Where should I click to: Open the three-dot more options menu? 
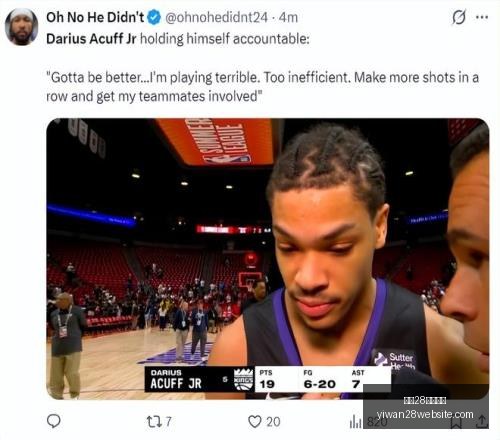[482, 17]
